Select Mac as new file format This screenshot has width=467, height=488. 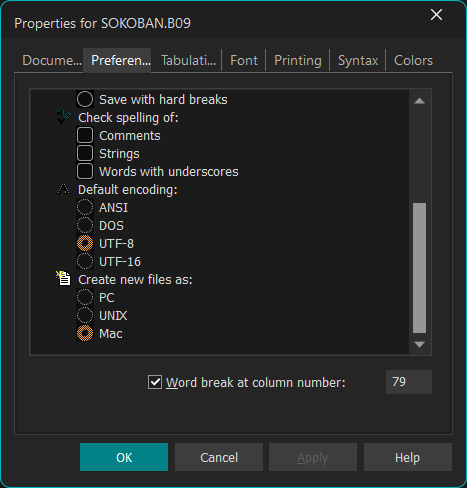click(x=85, y=333)
